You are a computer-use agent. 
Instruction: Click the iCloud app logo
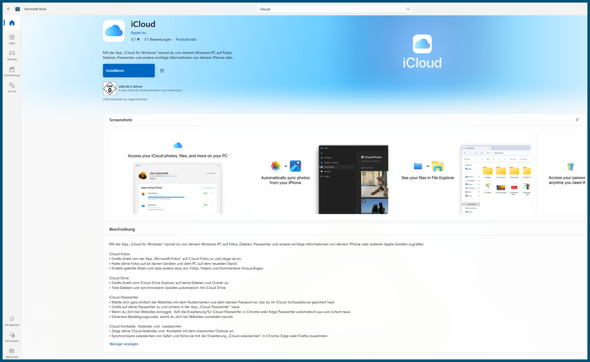[x=114, y=31]
